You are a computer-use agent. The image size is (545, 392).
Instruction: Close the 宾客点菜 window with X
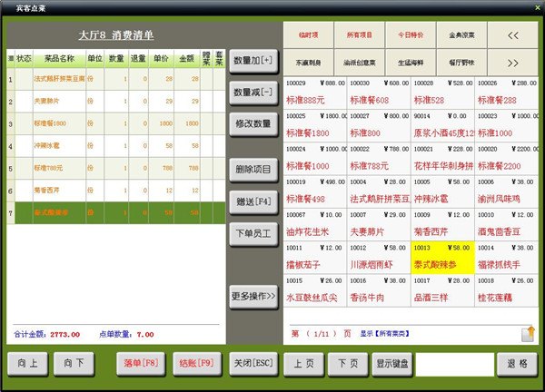coord(538,7)
